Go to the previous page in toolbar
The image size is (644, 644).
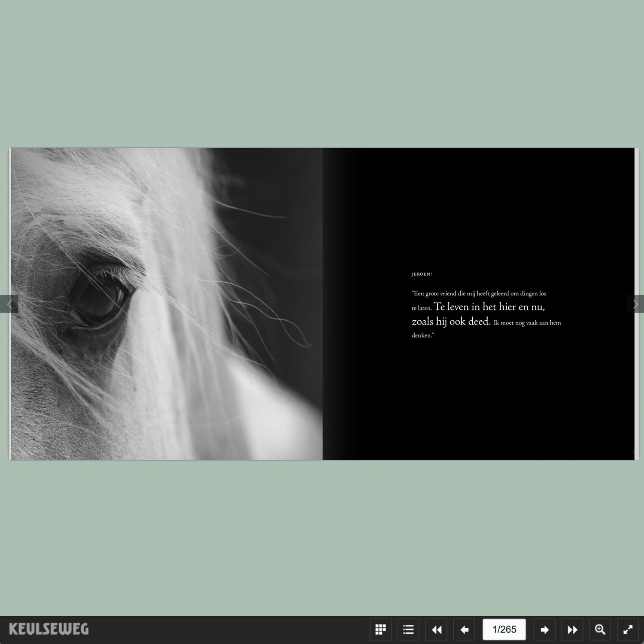pyautogui.click(x=464, y=629)
